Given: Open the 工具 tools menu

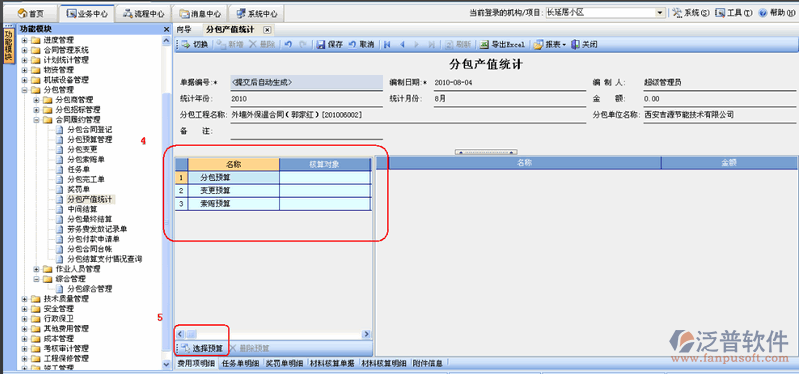Looking at the screenshot, I should pos(733,13).
